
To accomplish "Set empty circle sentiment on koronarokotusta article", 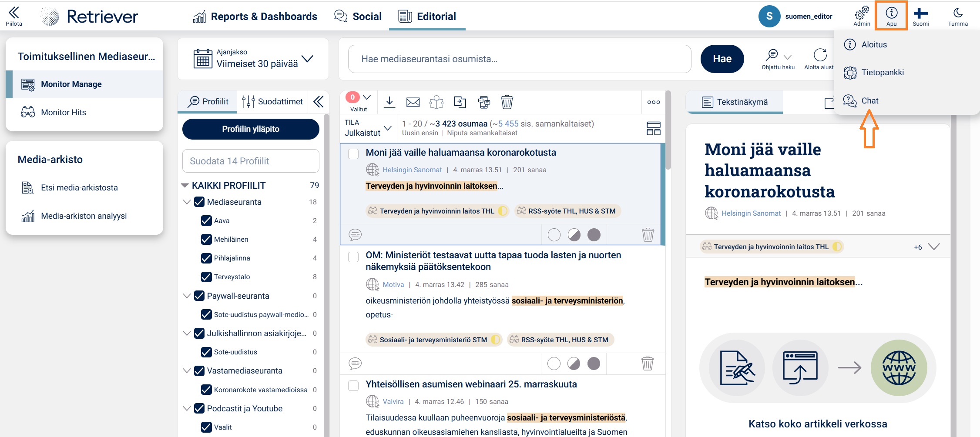I will pos(554,235).
